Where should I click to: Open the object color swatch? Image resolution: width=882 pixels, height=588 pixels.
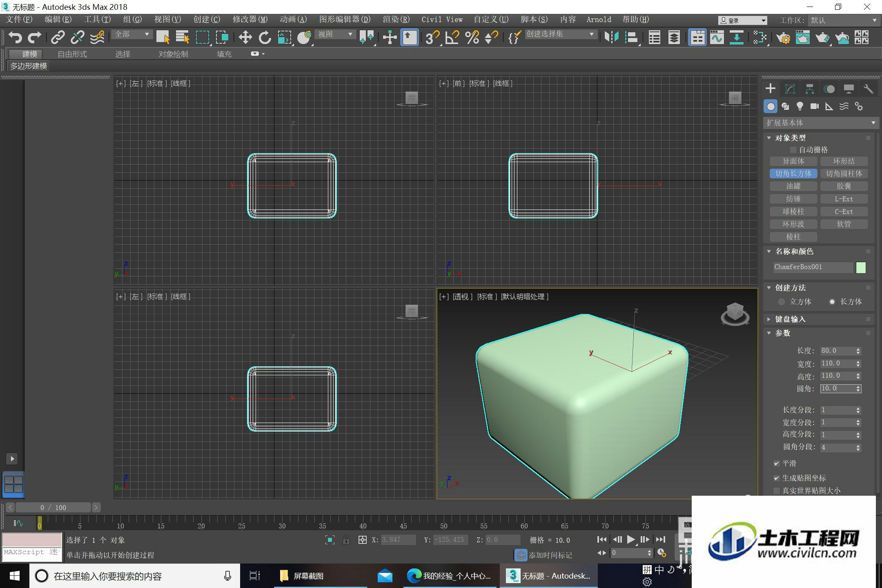tap(861, 267)
